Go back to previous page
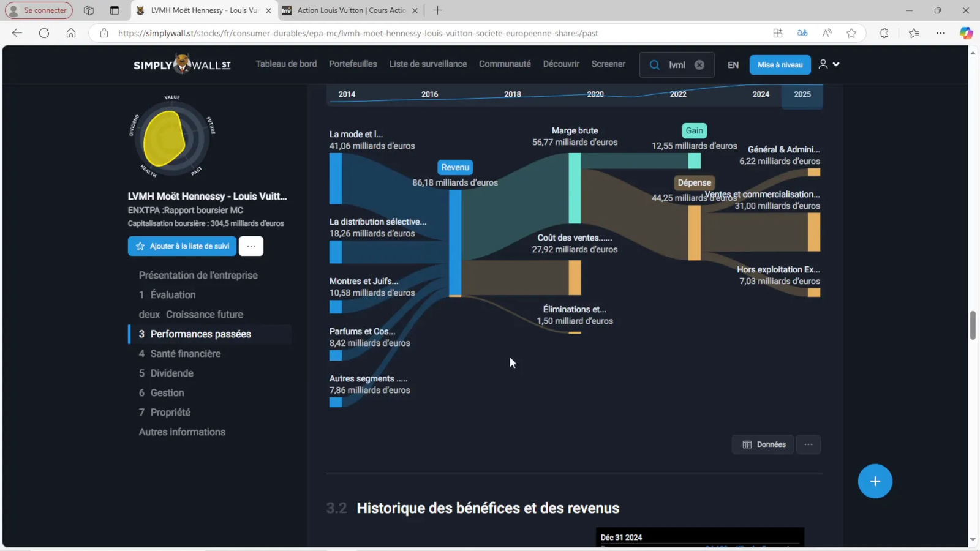980x551 pixels. coord(17,33)
